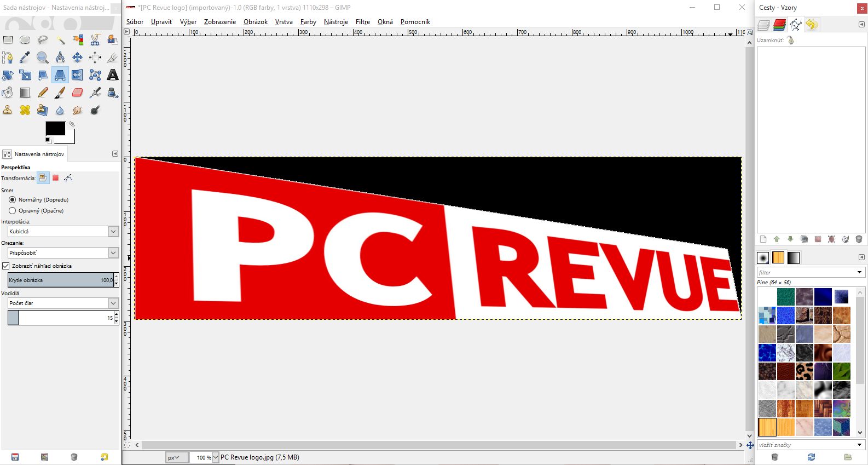Open the Farby menu

(308, 22)
